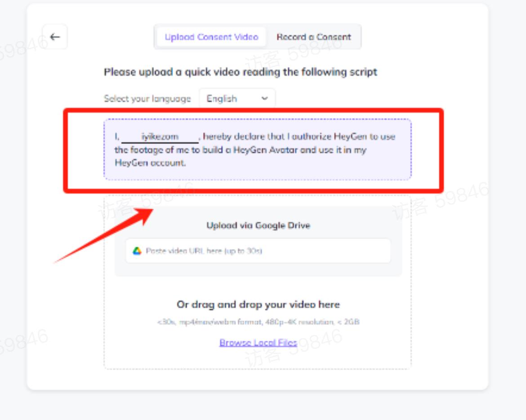The image size is (526, 420).
Task: Click the name blank showing iyikezom
Action: pyautogui.click(x=160, y=137)
